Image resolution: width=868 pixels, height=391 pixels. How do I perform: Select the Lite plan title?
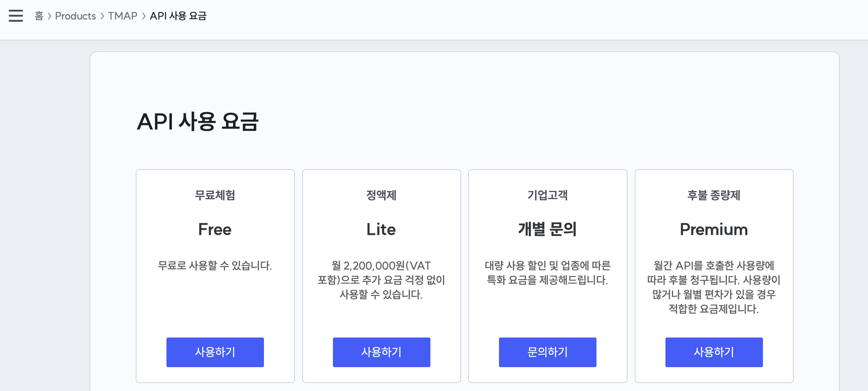tap(381, 229)
